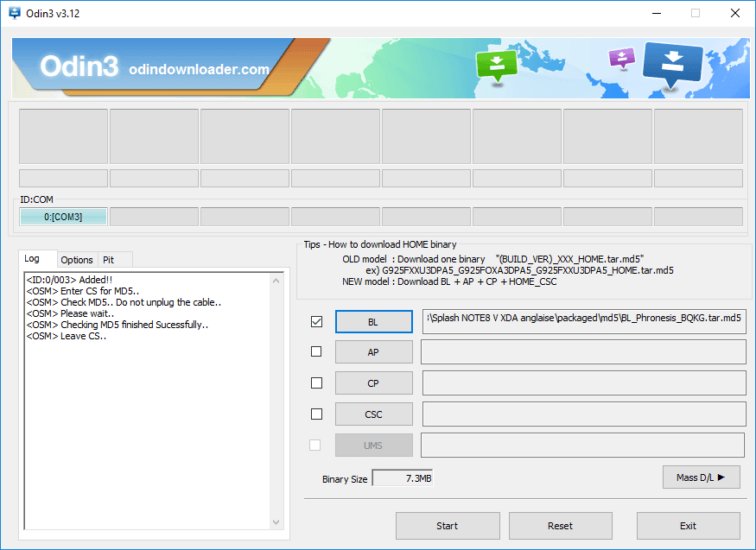The width and height of the screenshot is (756, 550).
Task: Click the ID:COM label
Action: 36,199
